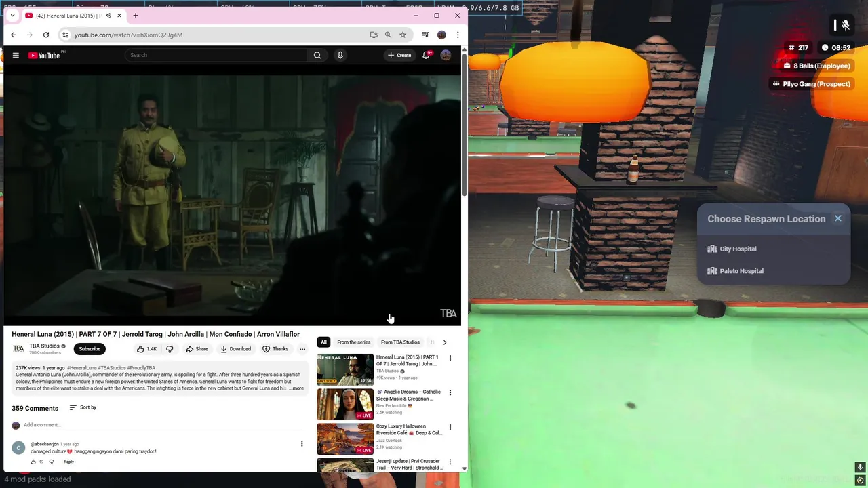Start voice search with the microphone icon
This screenshot has height=488, width=868.
(x=340, y=55)
